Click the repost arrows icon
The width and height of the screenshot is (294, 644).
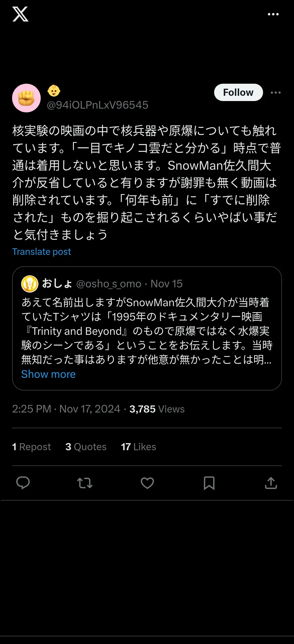(x=85, y=483)
